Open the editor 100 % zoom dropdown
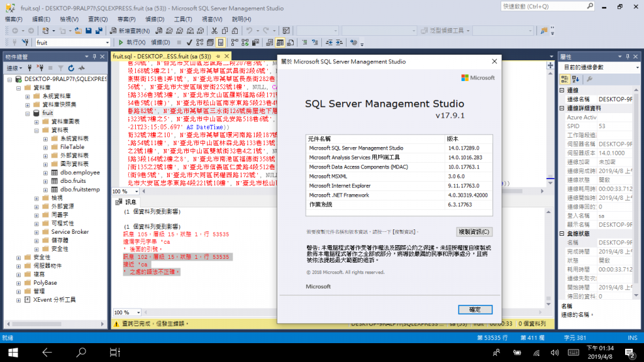Image resolution: width=644 pixels, height=362 pixels. pyautogui.click(x=136, y=192)
